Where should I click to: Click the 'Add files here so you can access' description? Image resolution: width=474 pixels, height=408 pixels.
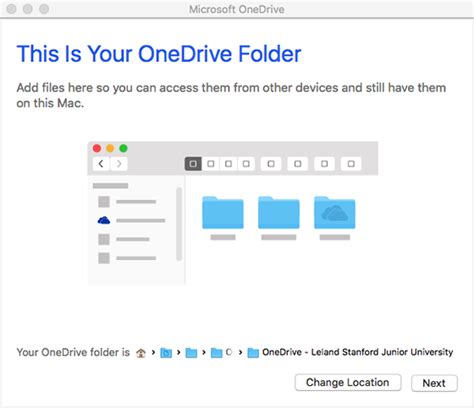pyautogui.click(x=231, y=95)
